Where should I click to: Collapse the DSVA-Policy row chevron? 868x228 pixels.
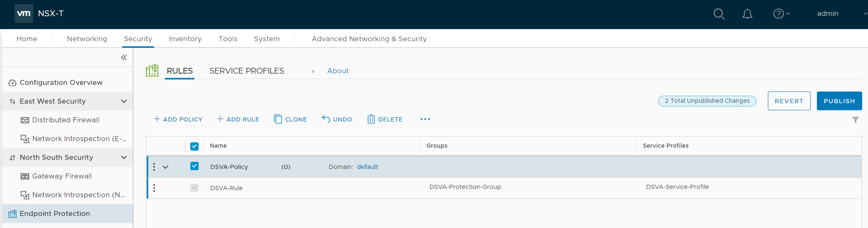165,167
